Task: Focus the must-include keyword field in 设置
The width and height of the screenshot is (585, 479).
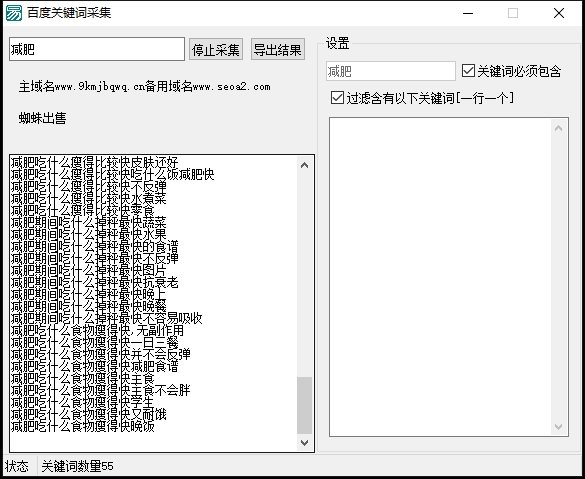Action: coord(391,71)
